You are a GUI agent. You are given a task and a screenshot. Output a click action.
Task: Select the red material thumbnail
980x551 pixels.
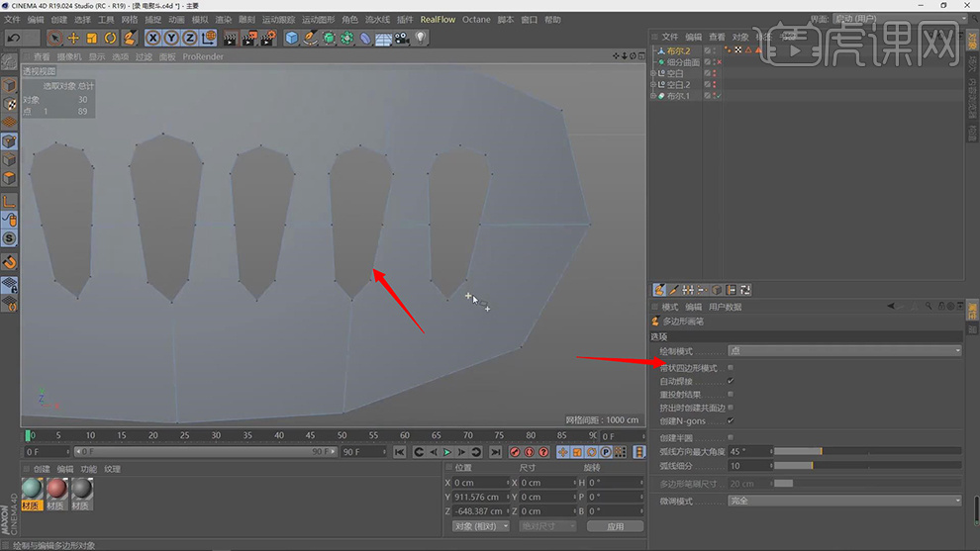[56, 490]
